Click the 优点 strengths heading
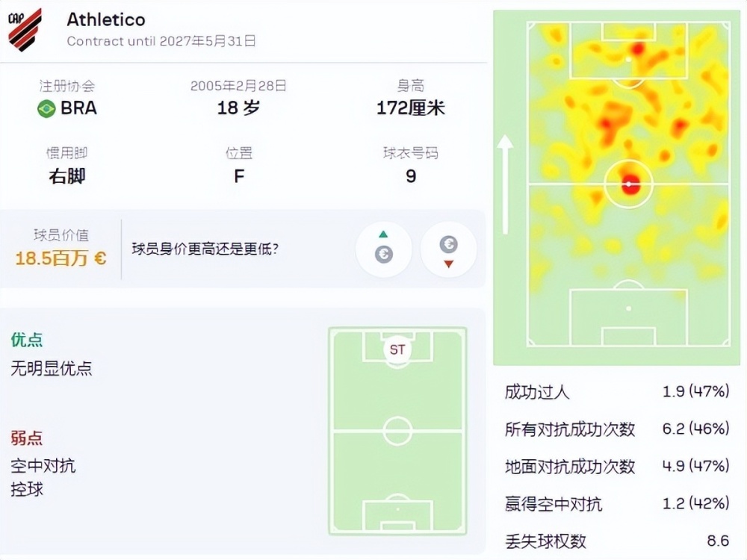747x560 pixels. point(27,340)
